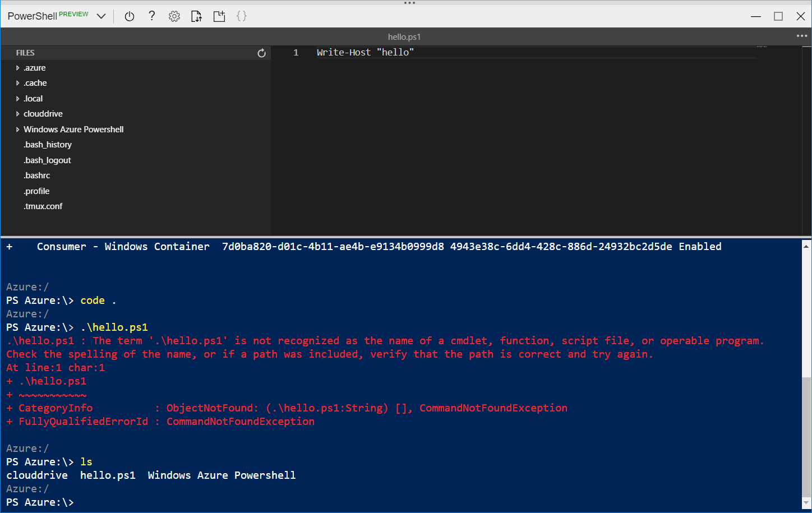The width and height of the screenshot is (812, 513).
Task: Click the top drag handle dots
Action: (x=409, y=3)
